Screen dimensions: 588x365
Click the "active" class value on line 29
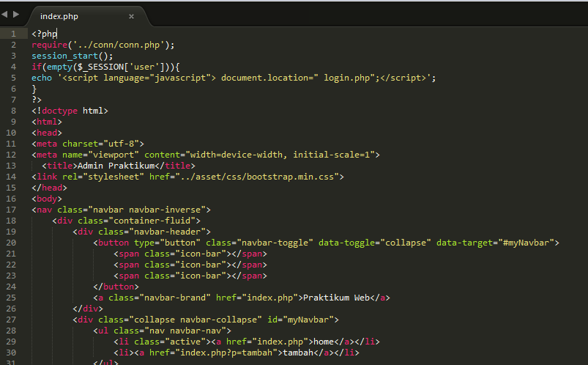[x=185, y=342]
